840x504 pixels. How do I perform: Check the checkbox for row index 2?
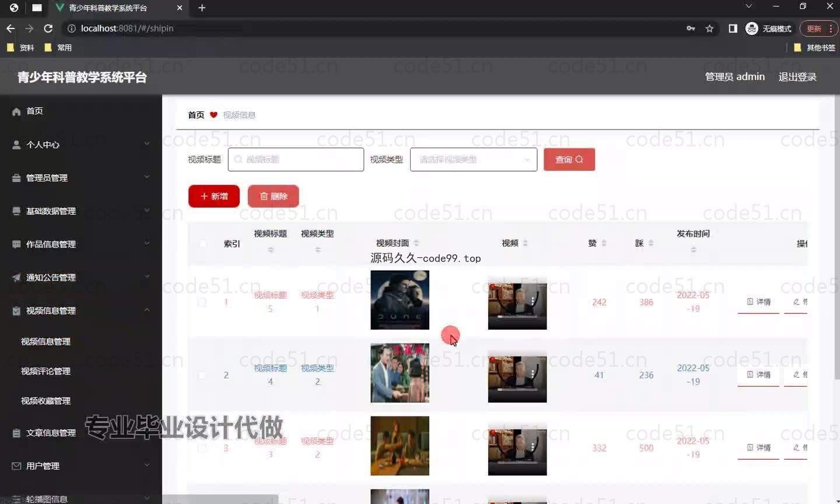202,375
